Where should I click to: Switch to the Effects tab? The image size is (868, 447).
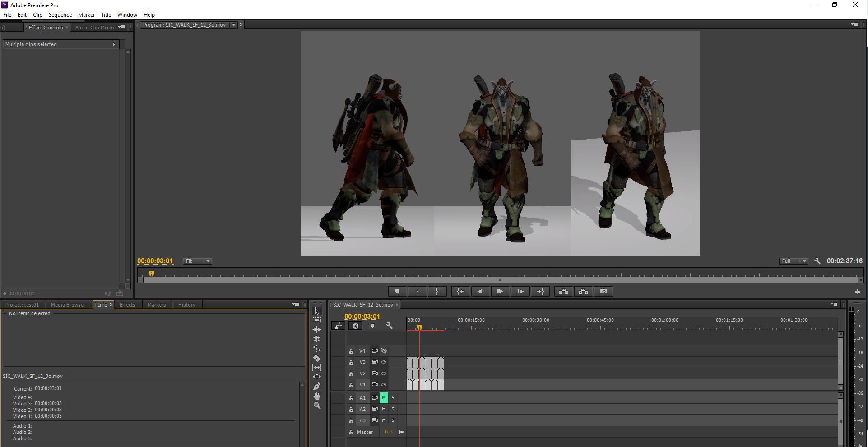tap(127, 305)
